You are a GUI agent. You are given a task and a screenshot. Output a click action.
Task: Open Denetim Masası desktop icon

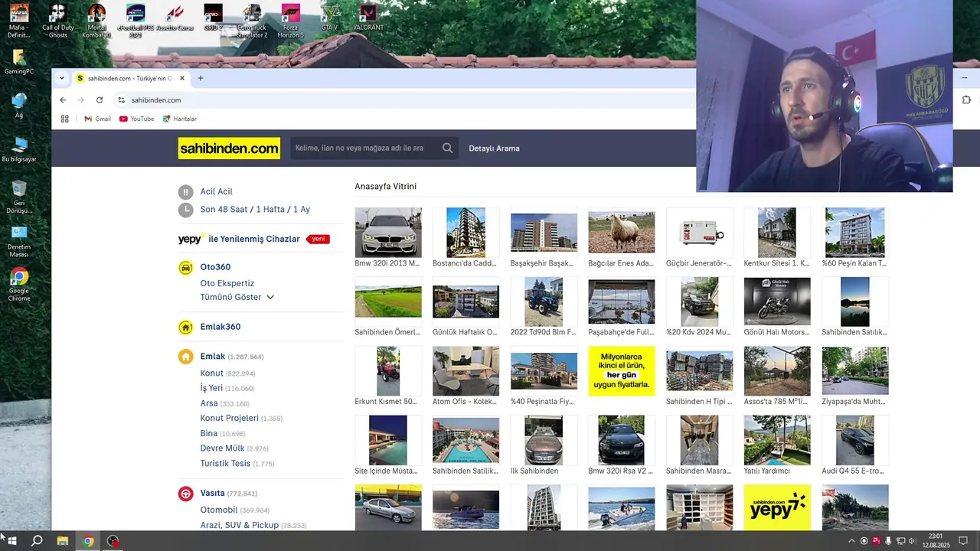click(x=19, y=241)
